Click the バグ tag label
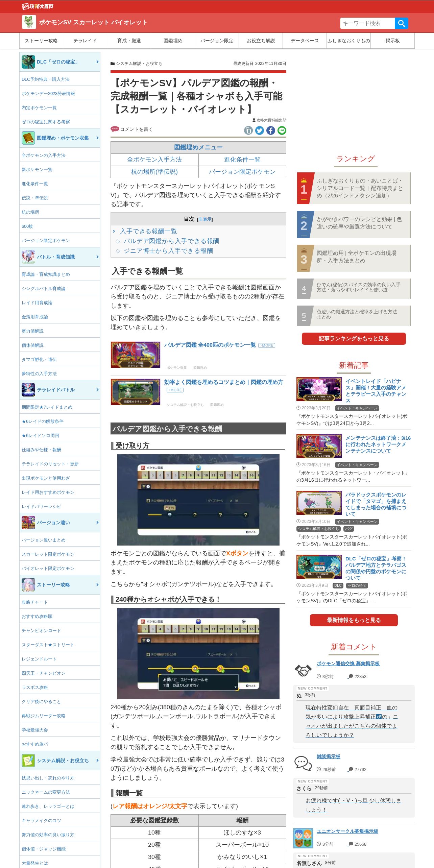 [348, 529]
